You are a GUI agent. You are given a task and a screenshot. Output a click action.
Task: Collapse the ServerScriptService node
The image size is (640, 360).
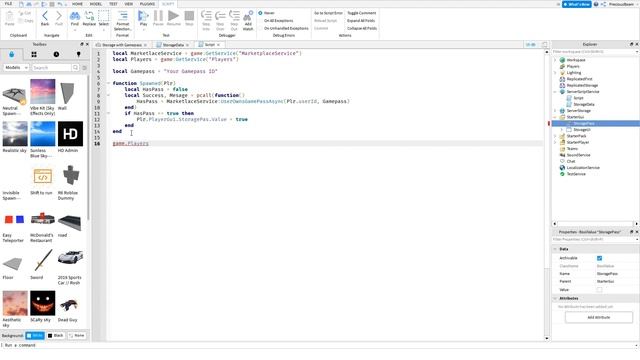tap(555, 92)
